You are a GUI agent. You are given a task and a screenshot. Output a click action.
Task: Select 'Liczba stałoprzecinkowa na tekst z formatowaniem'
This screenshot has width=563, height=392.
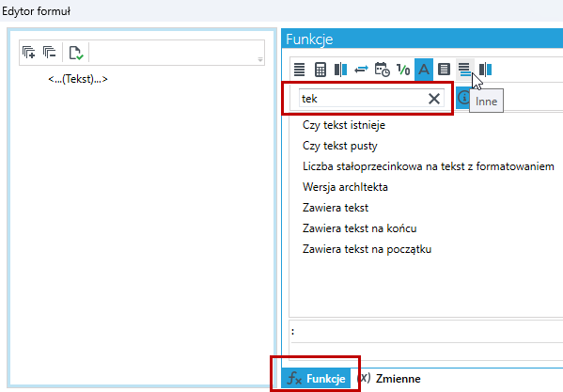429,166
